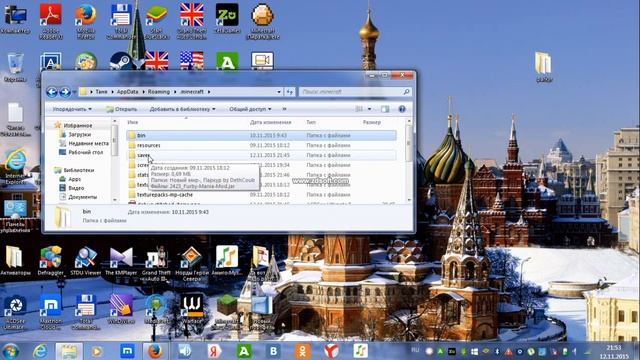Open The KMPlayer shortcut
This screenshot has height=360, width=640.
click(x=121, y=260)
